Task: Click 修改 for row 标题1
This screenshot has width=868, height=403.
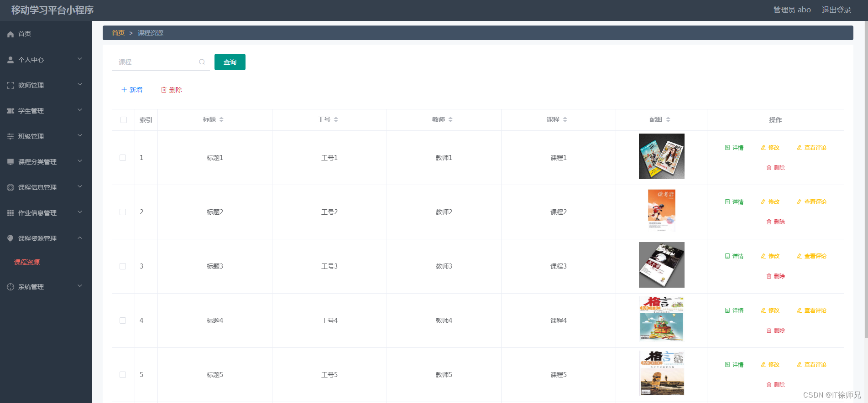Action: coord(770,148)
